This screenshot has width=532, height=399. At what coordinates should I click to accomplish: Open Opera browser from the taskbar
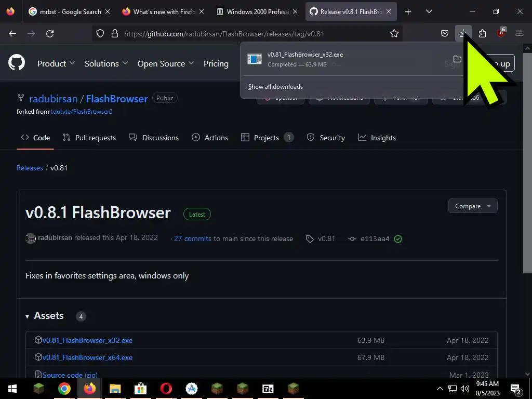coord(166,389)
